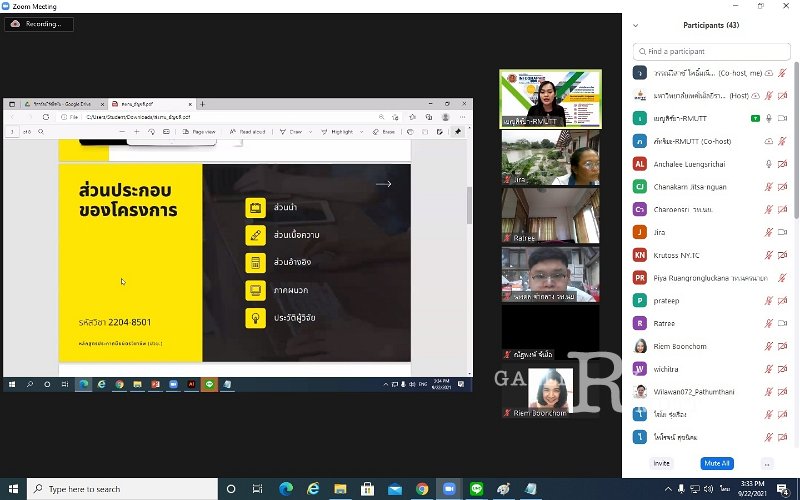Focus the Find a participant search field

click(712, 51)
